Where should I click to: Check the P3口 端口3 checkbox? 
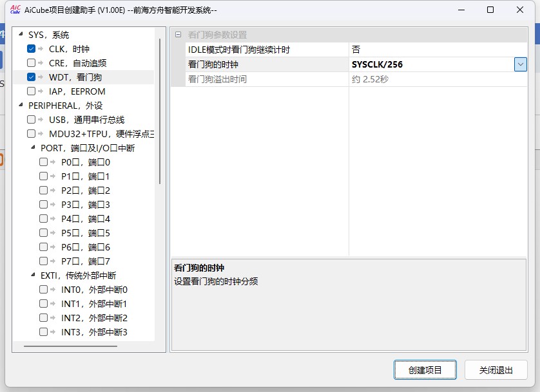(43, 204)
